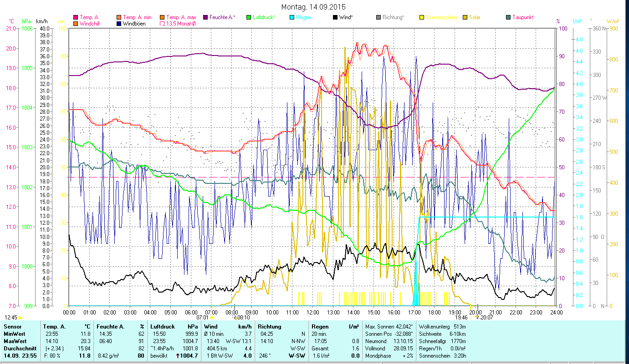
Task: Click the sun icon next to 12:45
Action: point(20,317)
